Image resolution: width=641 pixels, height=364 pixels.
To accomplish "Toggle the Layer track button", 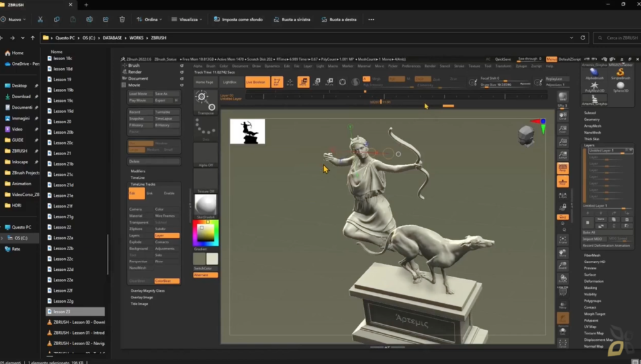I will point(167,235).
